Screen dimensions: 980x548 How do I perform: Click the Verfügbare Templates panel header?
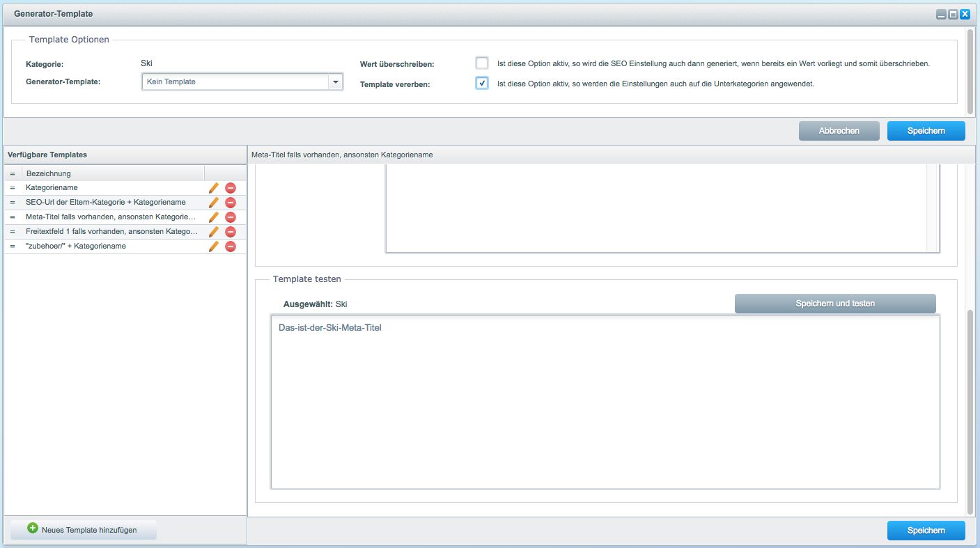coord(125,155)
